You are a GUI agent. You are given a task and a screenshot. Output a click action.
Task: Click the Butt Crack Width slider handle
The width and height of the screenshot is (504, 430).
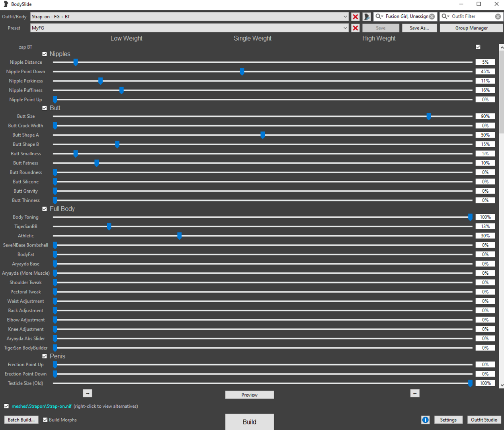(x=55, y=126)
